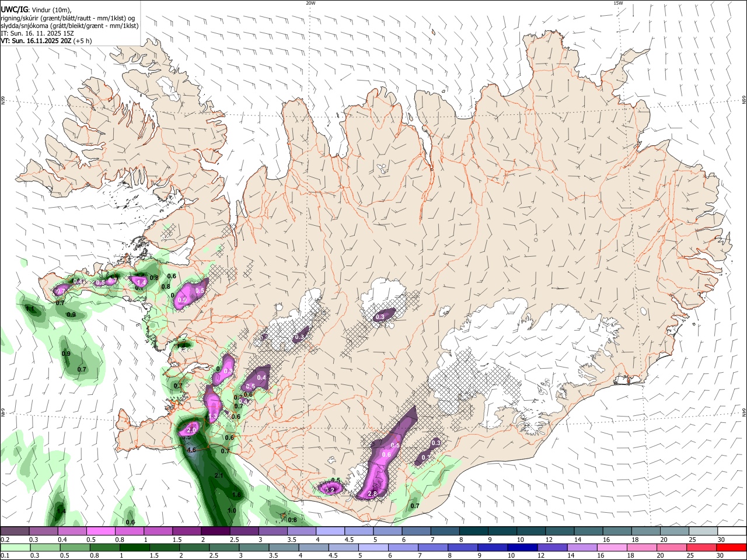Click the "20W" longitude label
This screenshot has height=560, width=747.
[x=310, y=3]
